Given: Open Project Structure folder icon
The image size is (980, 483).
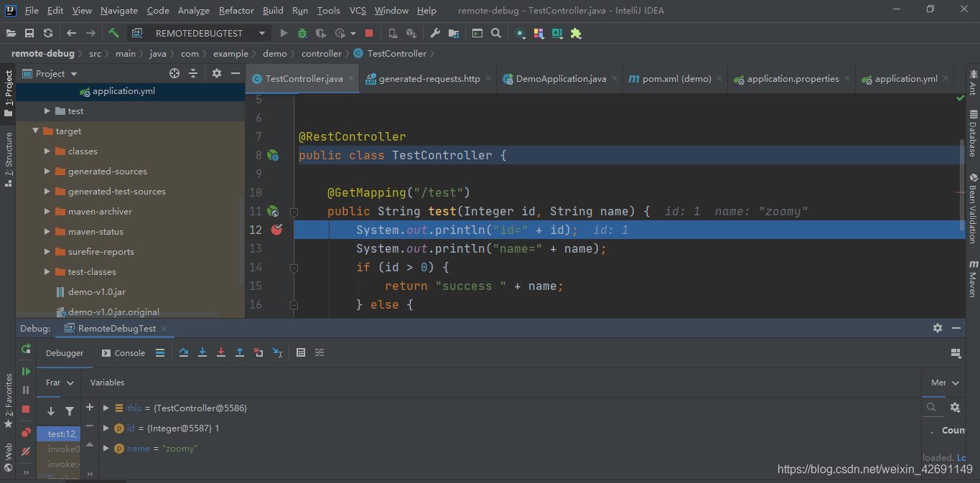Looking at the screenshot, I should (x=454, y=33).
